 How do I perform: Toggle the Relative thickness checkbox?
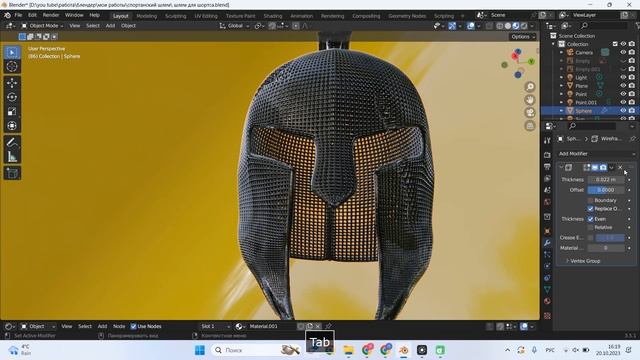coord(590,227)
